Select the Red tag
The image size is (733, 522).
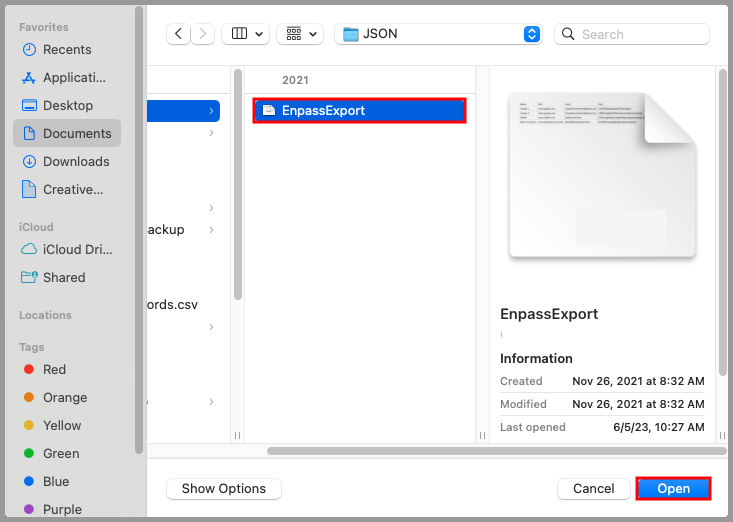[54, 369]
